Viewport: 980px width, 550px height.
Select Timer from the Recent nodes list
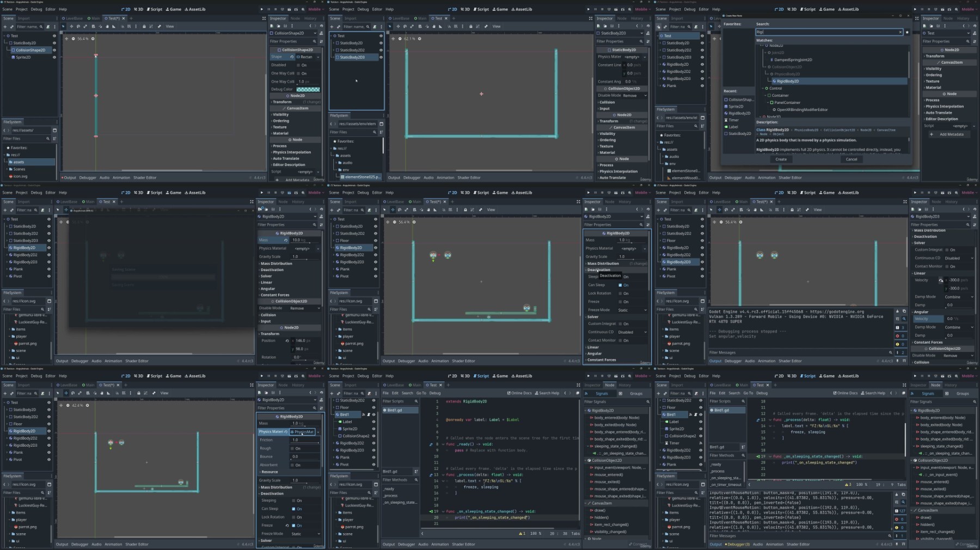click(x=733, y=120)
